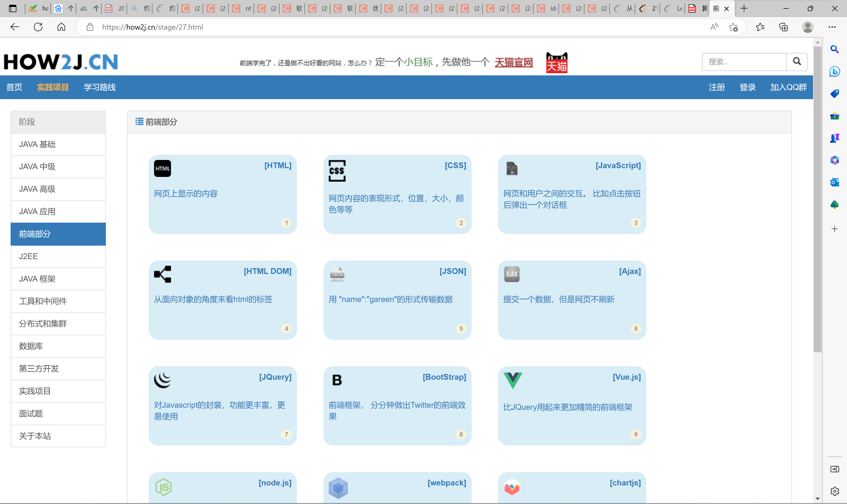Open the 学习路线 navigation item

click(100, 87)
